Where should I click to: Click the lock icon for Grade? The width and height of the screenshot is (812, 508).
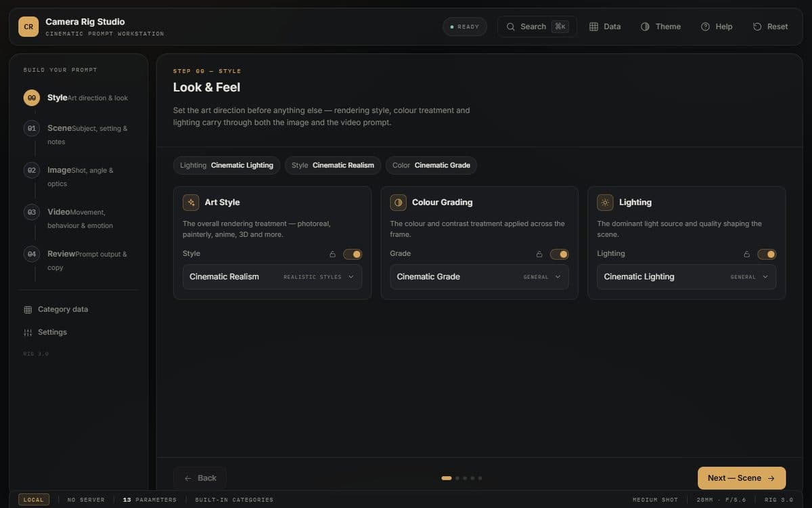pos(539,254)
